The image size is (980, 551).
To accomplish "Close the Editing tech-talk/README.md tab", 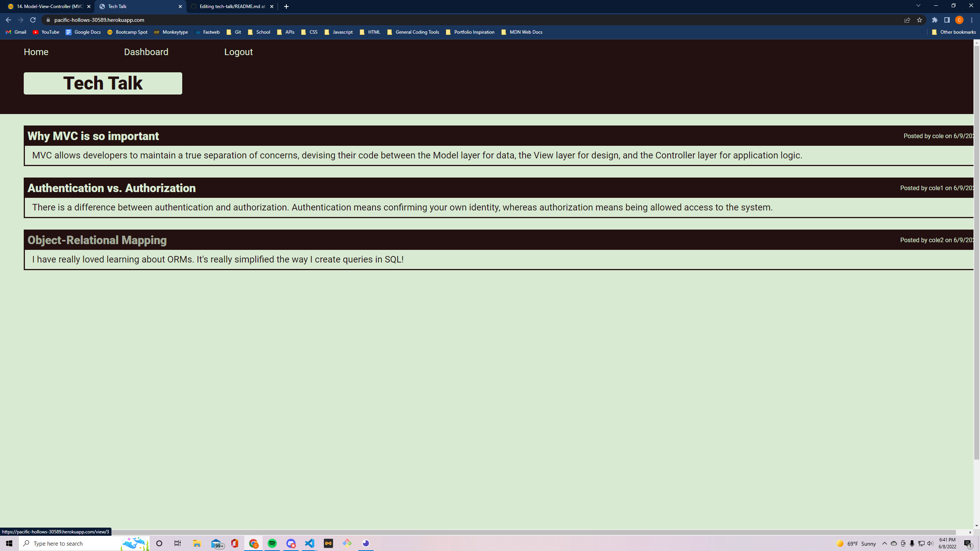I will pyautogui.click(x=272, y=7).
